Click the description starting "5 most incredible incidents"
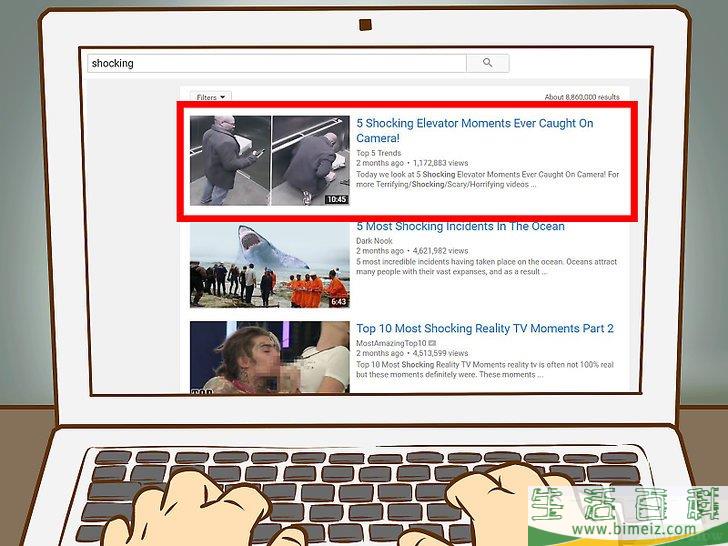Viewport: 728px width, 546px height. pos(487,266)
